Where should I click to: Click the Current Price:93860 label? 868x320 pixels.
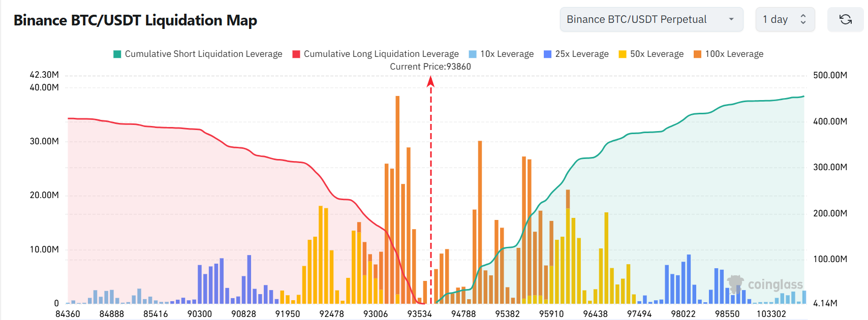coord(430,67)
